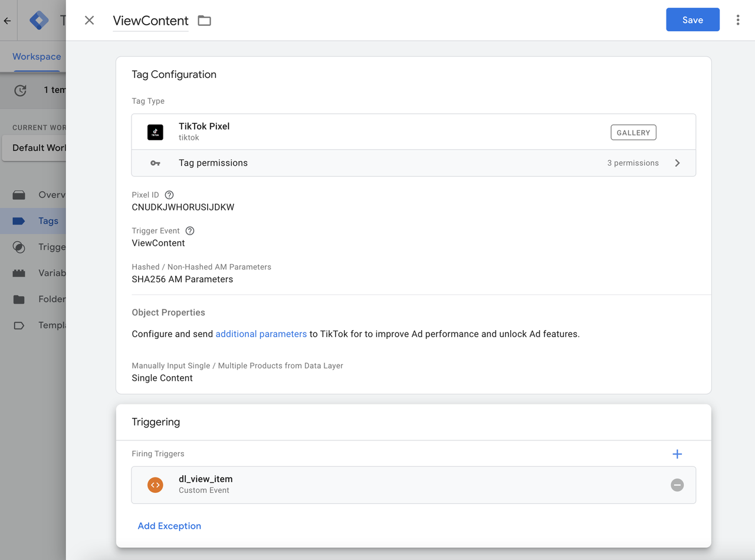Click the Pixel ID value CNUDKJWHORUSIJDKW
The height and width of the screenshot is (560, 755).
[x=183, y=207]
